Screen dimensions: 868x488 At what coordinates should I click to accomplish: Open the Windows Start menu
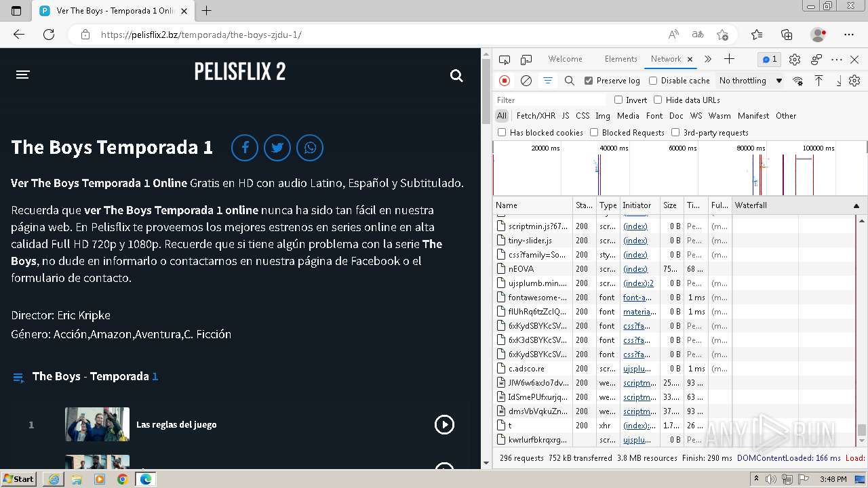19,479
